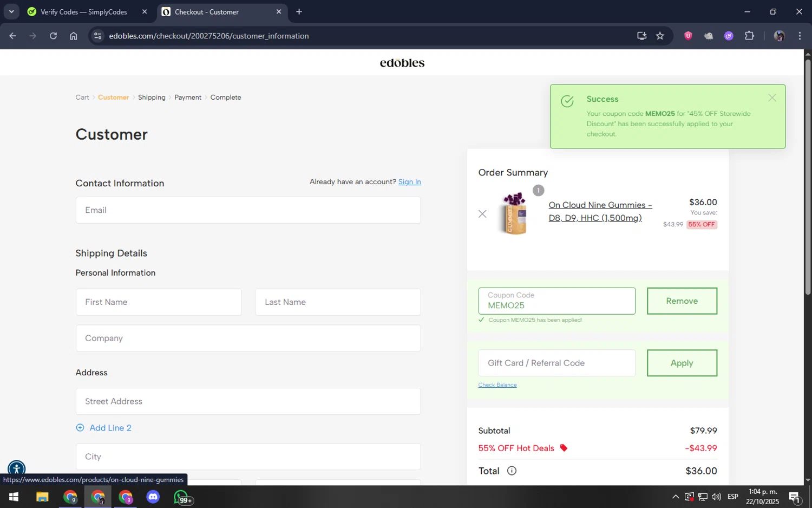The image size is (812, 508).
Task: Open the Windows Start menu
Action: (x=14, y=497)
